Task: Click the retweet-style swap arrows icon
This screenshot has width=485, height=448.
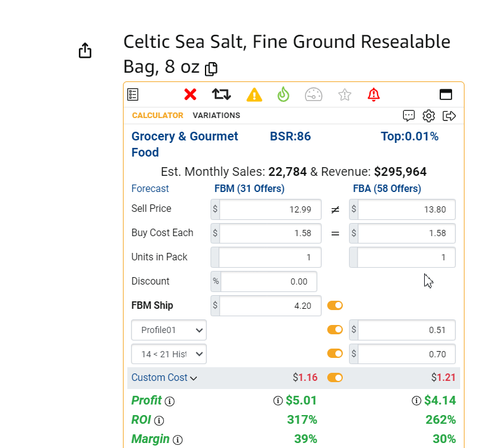Action: click(x=221, y=94)
